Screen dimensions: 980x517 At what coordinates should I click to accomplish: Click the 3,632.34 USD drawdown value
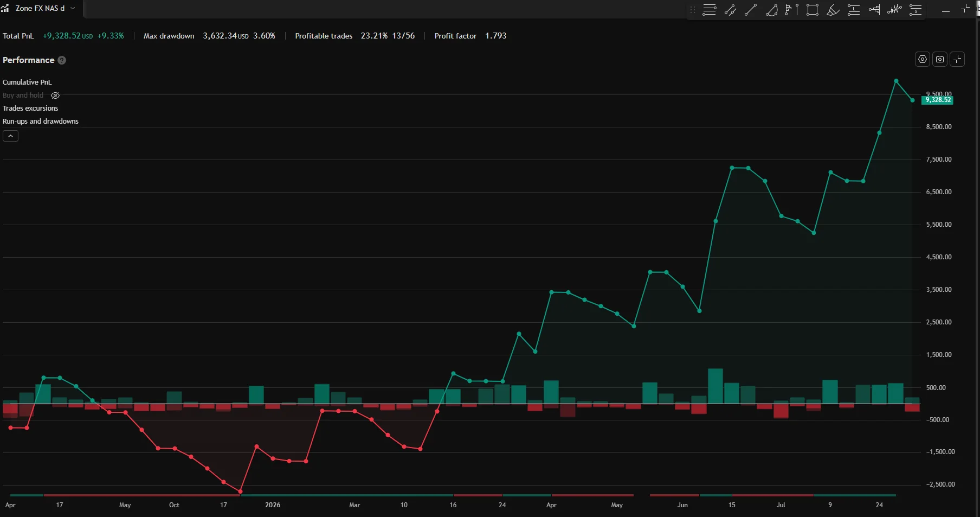tap(225, 36)
